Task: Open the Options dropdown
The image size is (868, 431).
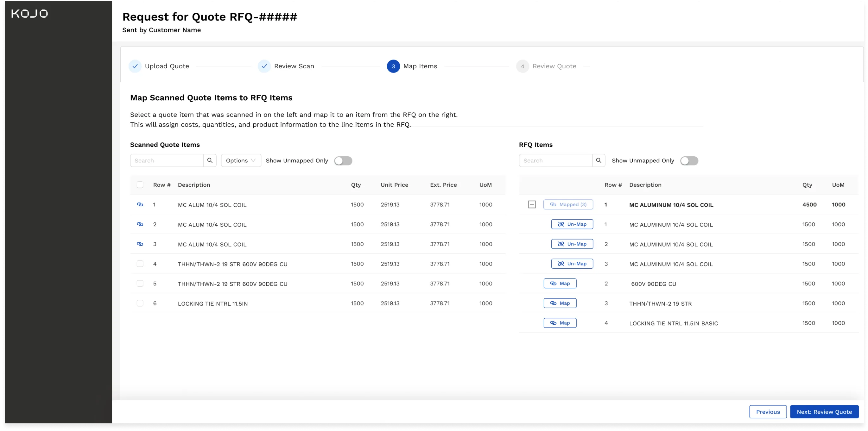Action: (241, 161)
